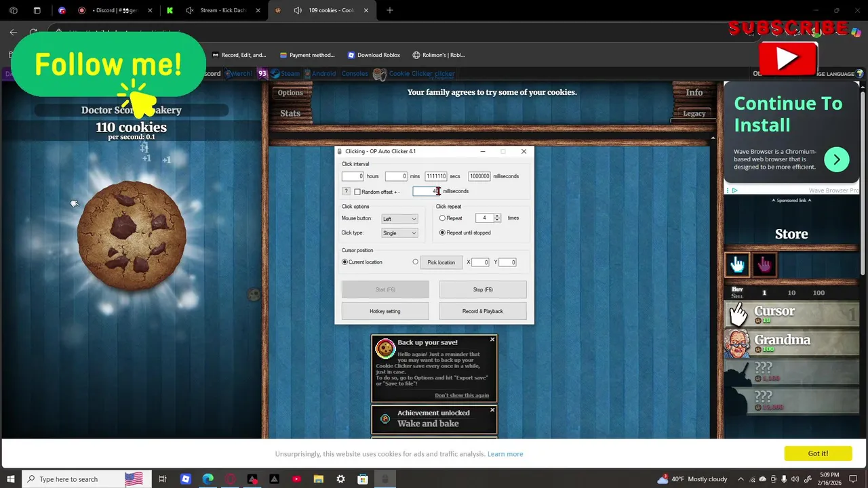
Task: Open the Steam link in top bar
Action: 285,73
